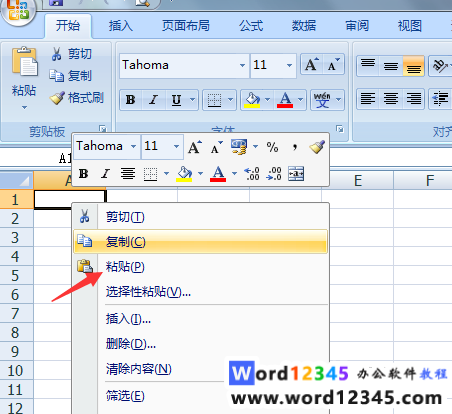Open the ribbon font name Tahoma dropdown
The width and height of the screenshot is (452, 414).
[242, 65]
